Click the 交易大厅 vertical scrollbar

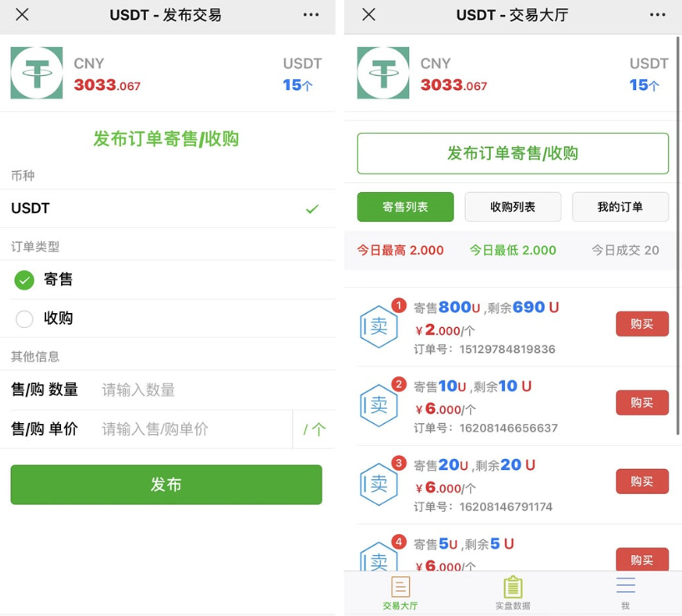coord(678,235)
